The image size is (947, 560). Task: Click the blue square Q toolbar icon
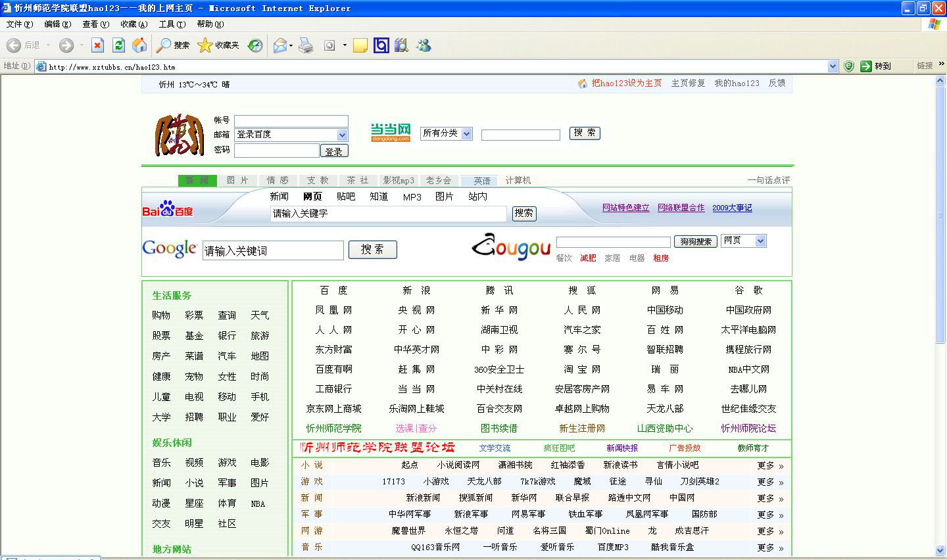[381, 45]
